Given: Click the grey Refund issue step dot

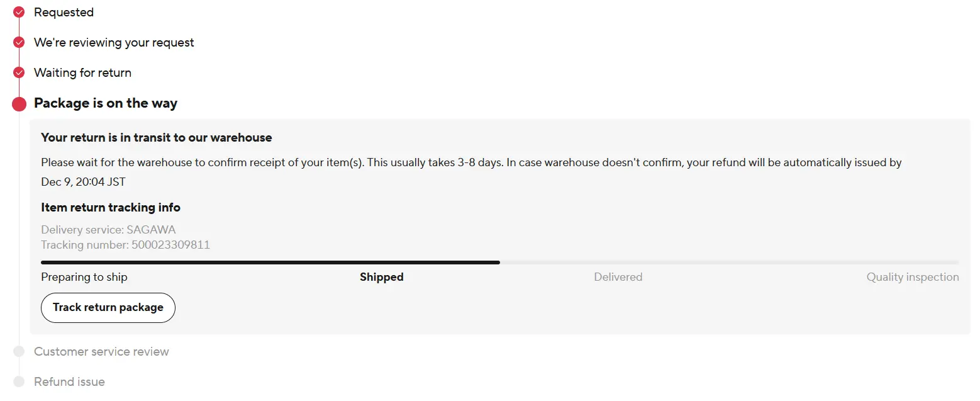Looking at the screenshot, I should point(19,381).
